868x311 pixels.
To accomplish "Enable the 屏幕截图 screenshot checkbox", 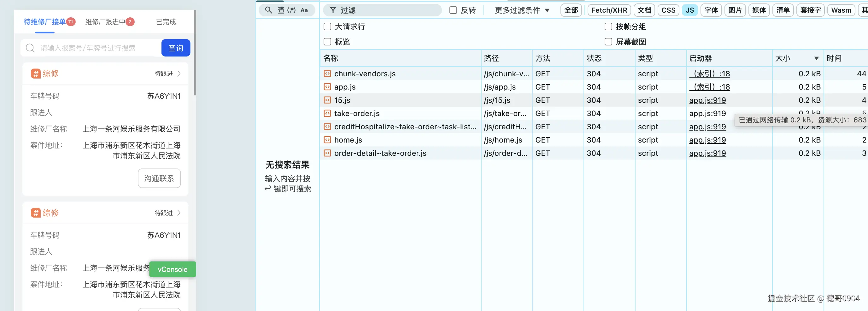I will [x=608, y=42].
